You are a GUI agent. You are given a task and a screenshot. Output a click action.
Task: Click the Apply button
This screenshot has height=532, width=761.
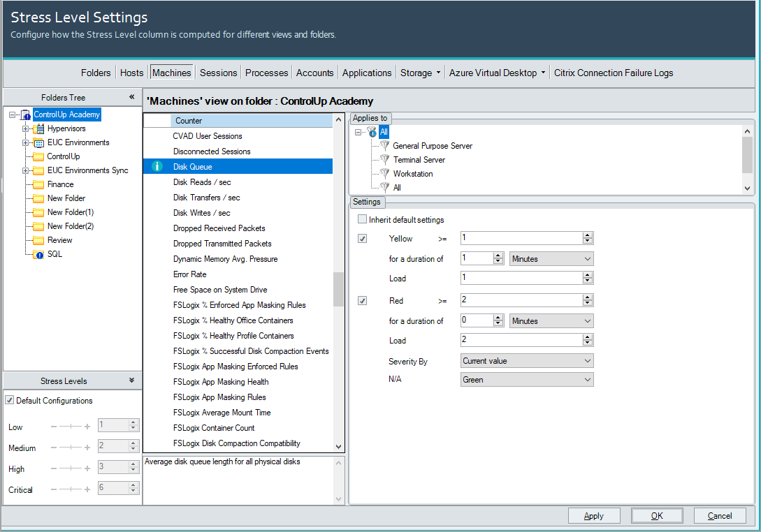(x=593, y=516)
